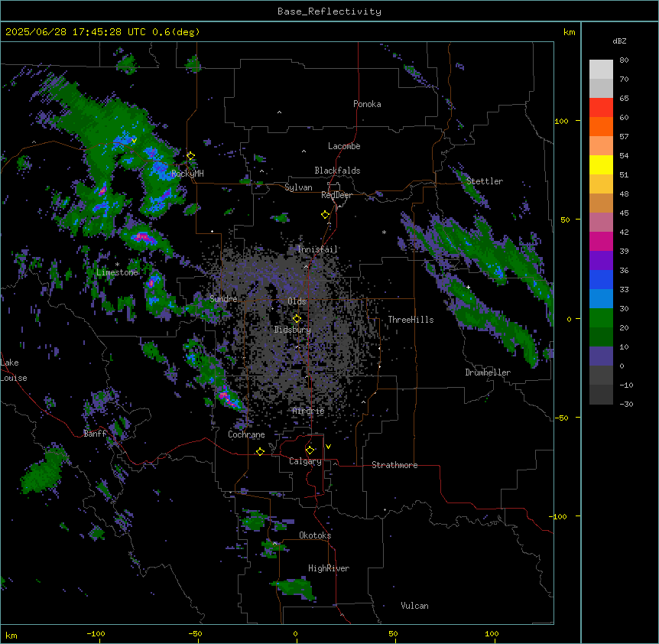Screen dimensions: 659x644
Task: Click the yellow diamond marker beside RockyMH
Action: pyautogui.click(x=191, y=156)
